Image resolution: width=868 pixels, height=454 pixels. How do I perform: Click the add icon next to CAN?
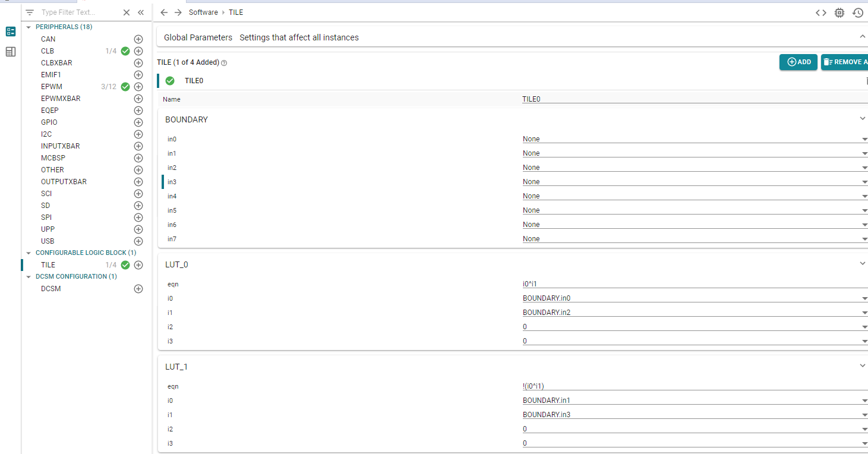pos(138,39)
